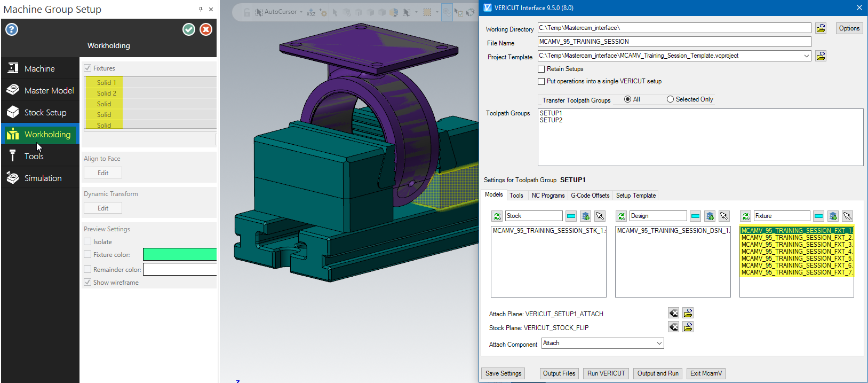This screenshot has width=868, height=383.
Task: Open the NC Programs tab
Action: point(548,196)
